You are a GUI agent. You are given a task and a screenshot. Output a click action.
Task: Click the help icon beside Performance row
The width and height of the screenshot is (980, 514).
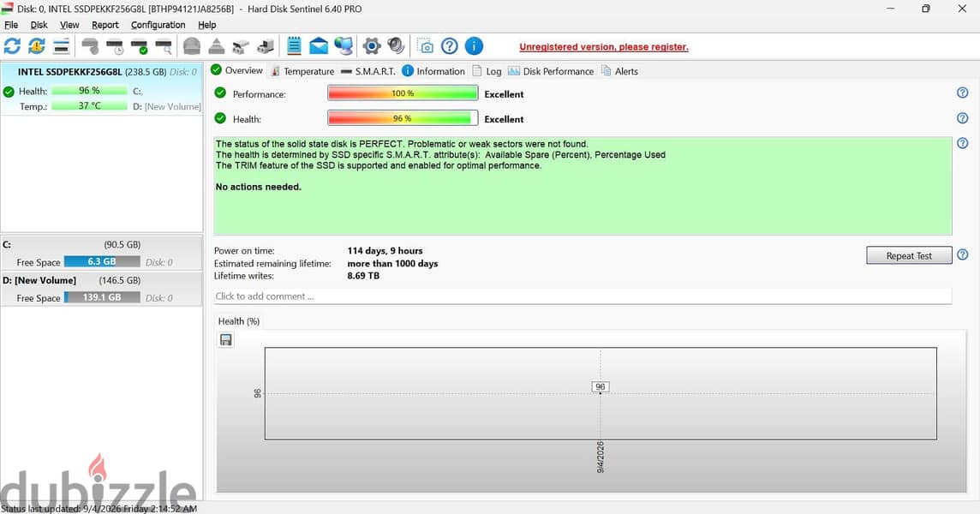coord(963,93)
